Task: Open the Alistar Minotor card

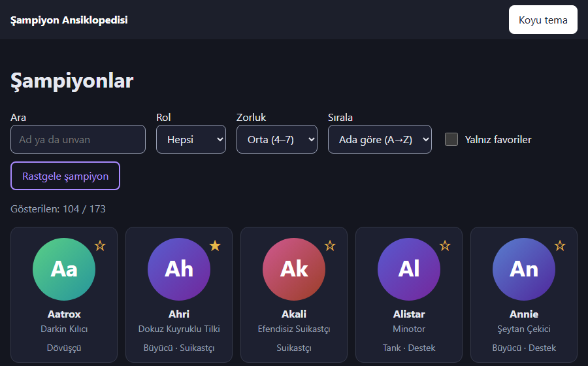Action: (409, 295)
